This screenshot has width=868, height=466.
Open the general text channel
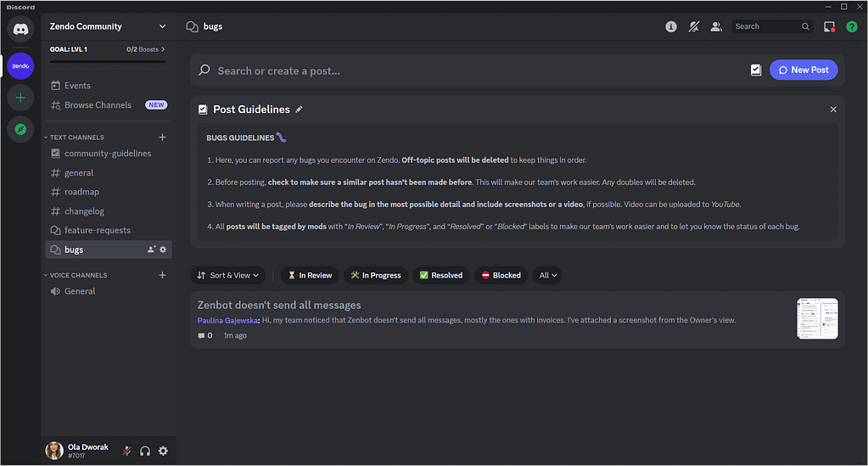coord(109,173)
